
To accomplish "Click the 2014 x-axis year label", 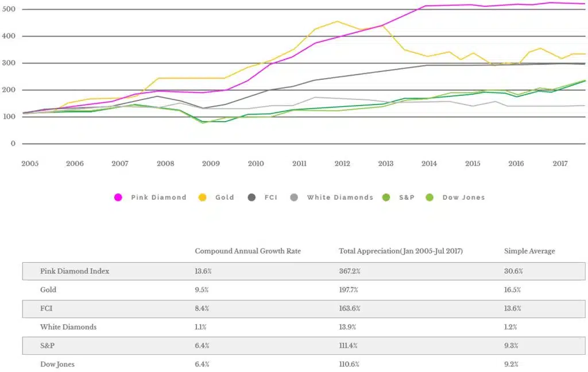I will (x=429, y=164).
